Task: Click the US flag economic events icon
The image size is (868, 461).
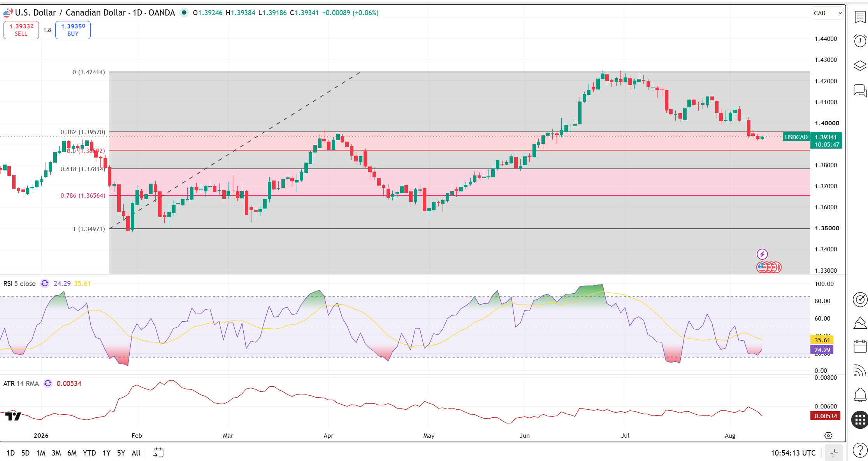Action: point(762,267)
